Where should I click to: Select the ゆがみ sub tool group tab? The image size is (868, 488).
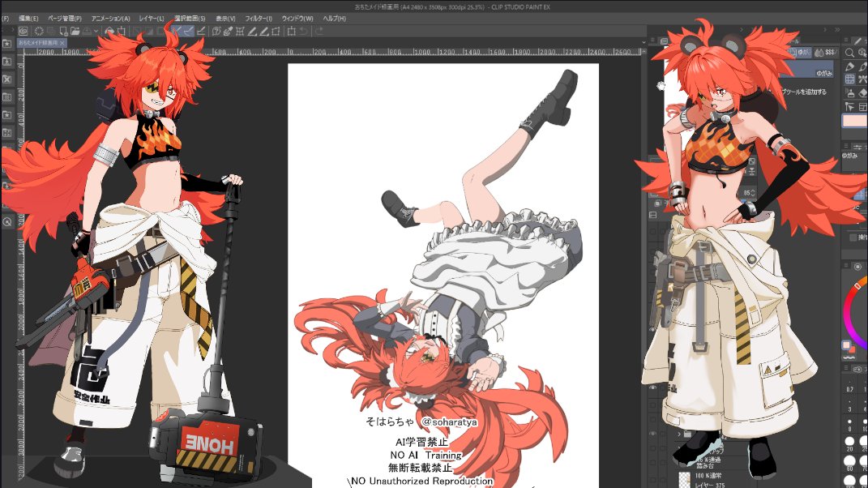[x=800, y=52]
